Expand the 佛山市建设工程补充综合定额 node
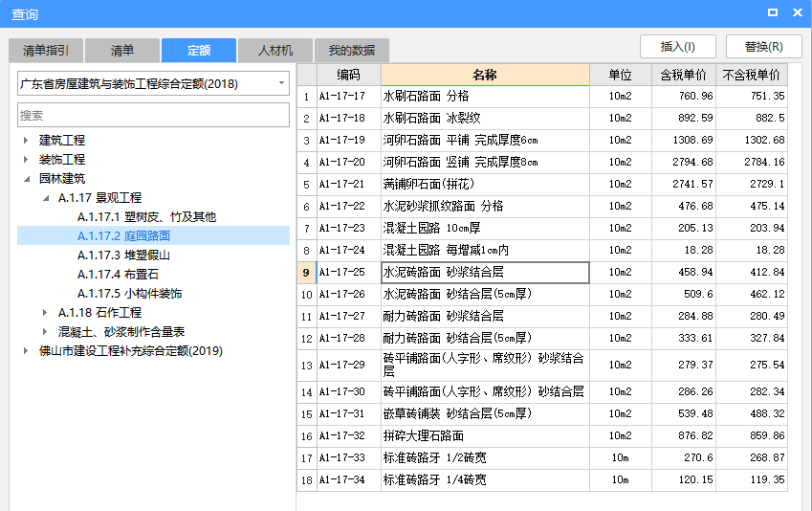 click(x=26, y=351)
